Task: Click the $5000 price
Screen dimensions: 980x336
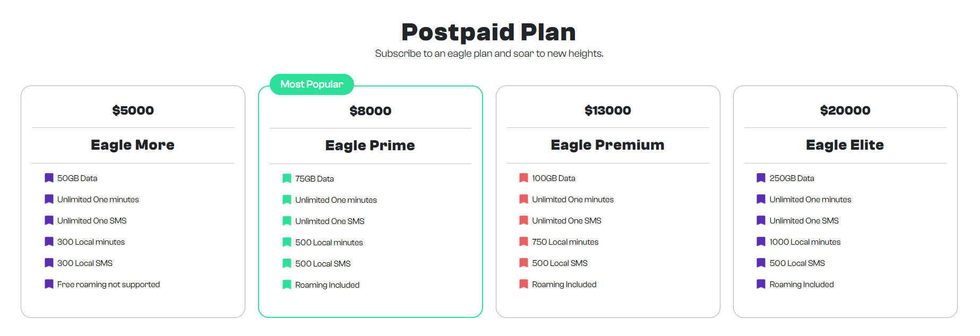Action: 133,110
